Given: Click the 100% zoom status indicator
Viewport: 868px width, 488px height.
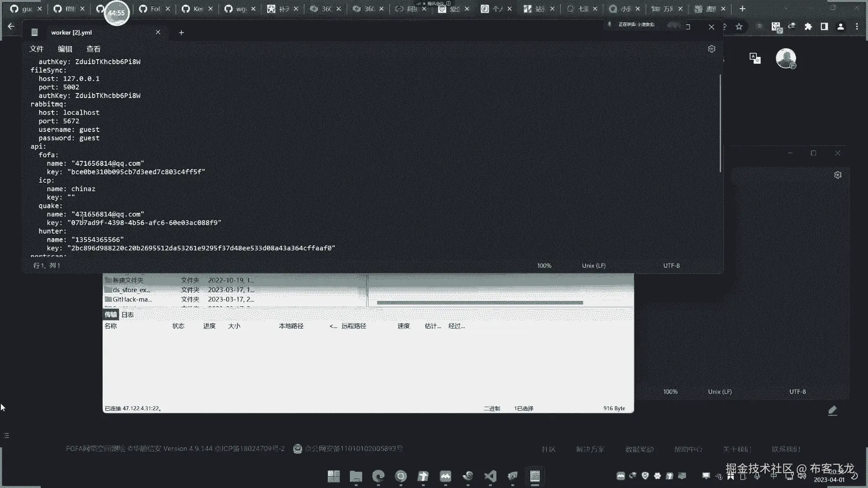Looking at the screenshot, I should (x=544, y=266).
